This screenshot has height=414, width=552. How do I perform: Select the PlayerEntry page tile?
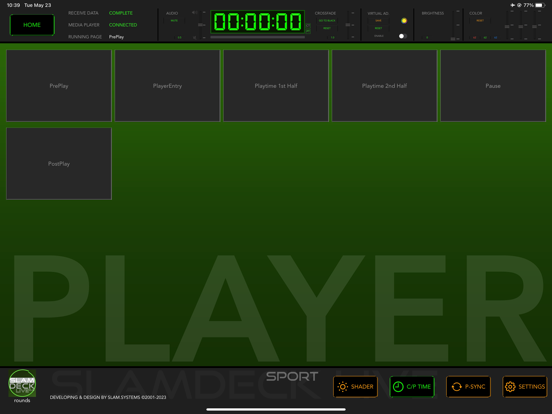tap(167, 86)
